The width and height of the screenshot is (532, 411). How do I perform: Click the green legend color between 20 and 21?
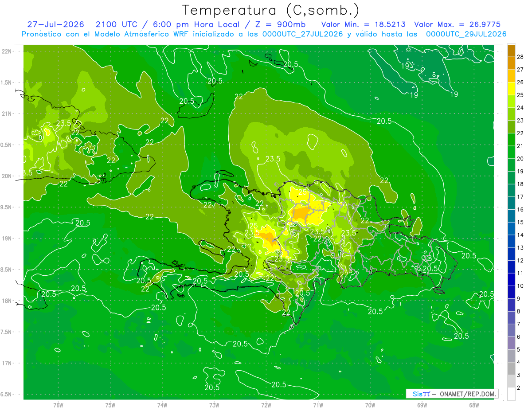(x=511, y=153)
